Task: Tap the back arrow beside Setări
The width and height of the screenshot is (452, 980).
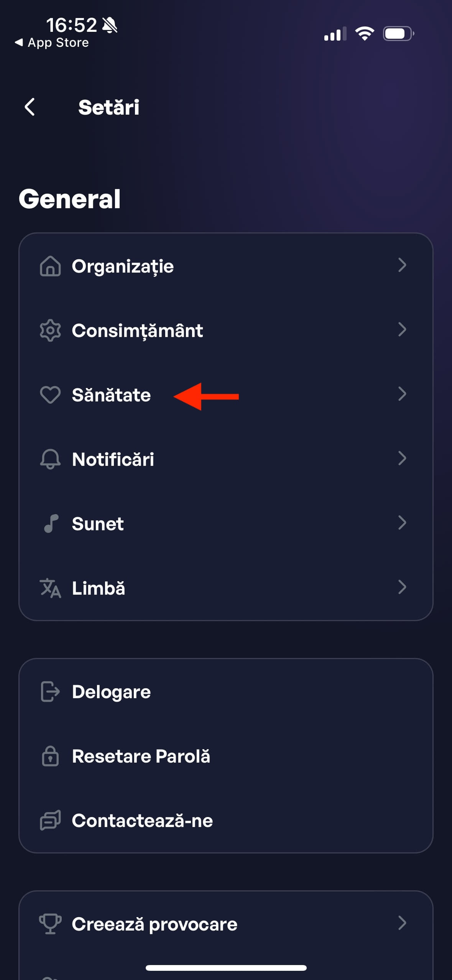Action: click(30, 107)
